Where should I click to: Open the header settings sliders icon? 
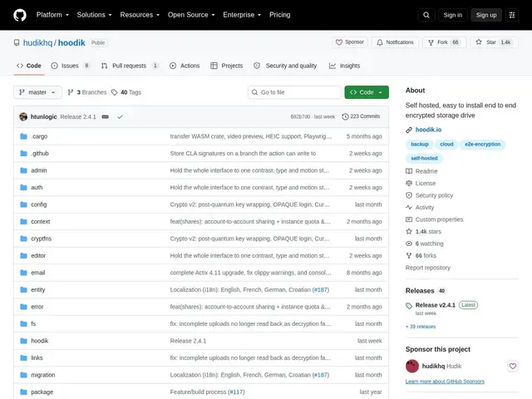(x=512, y=15)
